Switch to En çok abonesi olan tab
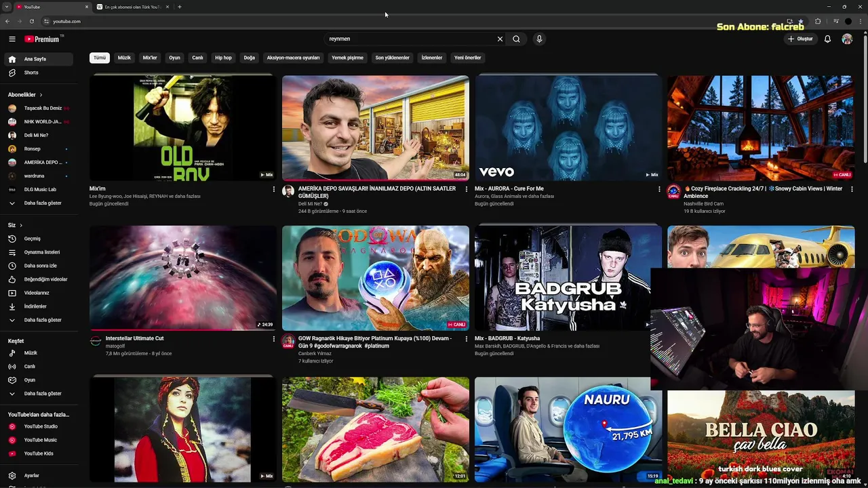The width and height of the screenshot is (868, 488). (133, 7)
